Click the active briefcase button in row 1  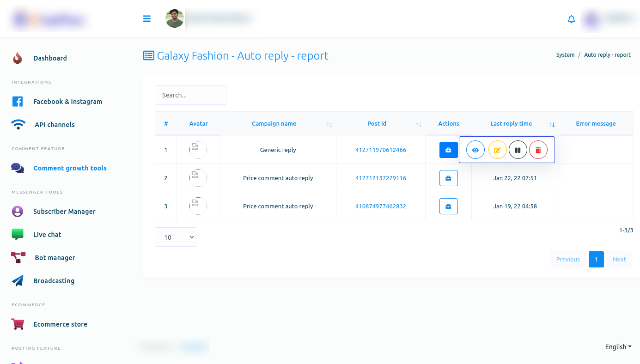pyautogui.click(x=448, y=150)
